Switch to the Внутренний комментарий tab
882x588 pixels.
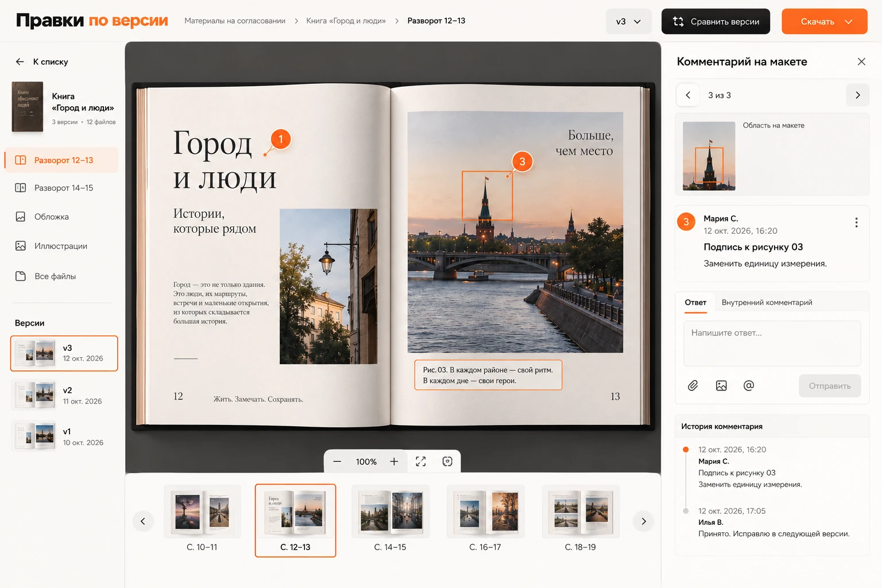point(767,303)
